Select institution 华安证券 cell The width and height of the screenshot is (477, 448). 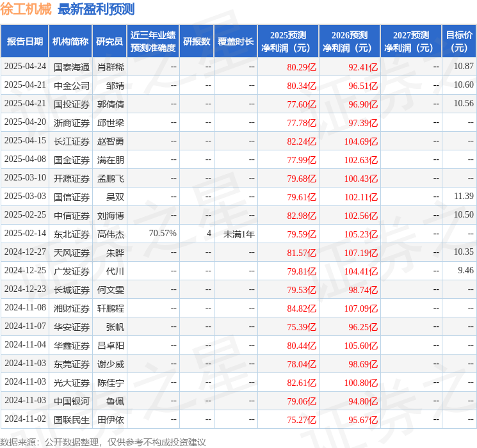[72, 327]
